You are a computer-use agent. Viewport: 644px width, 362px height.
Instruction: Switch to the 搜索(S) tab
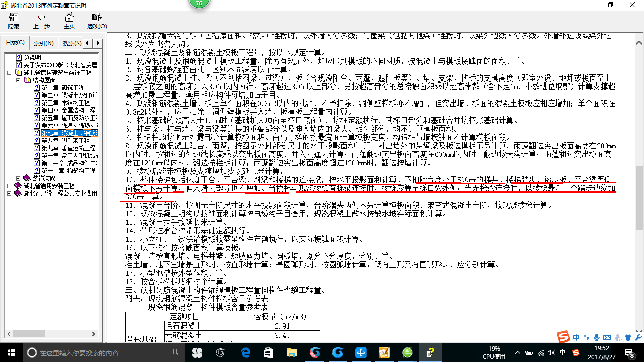tap(72, 43)
